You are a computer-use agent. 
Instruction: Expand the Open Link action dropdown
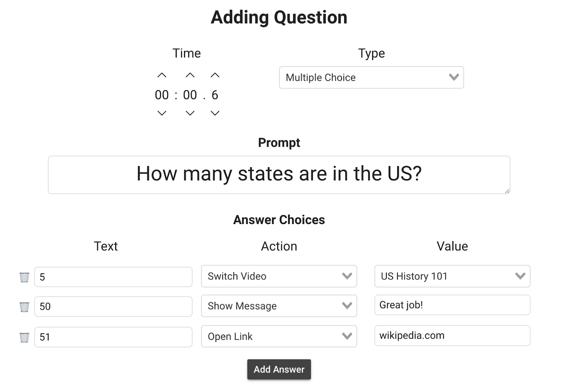279,336
